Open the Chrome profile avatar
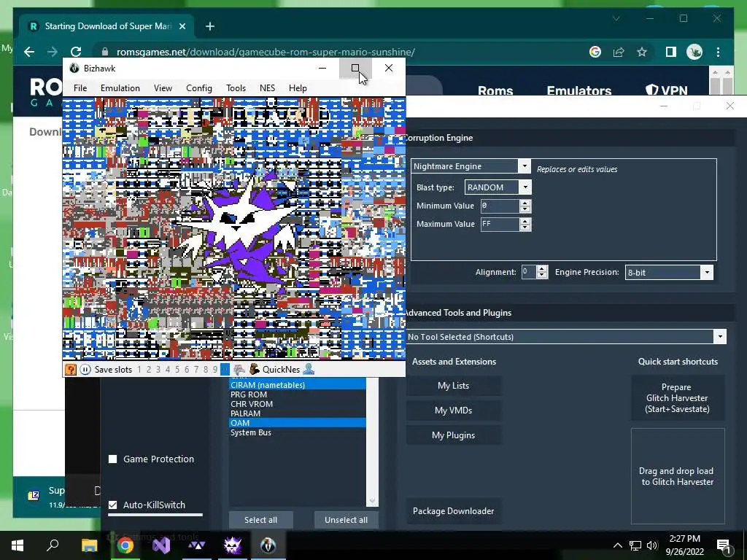 (694, 52)
